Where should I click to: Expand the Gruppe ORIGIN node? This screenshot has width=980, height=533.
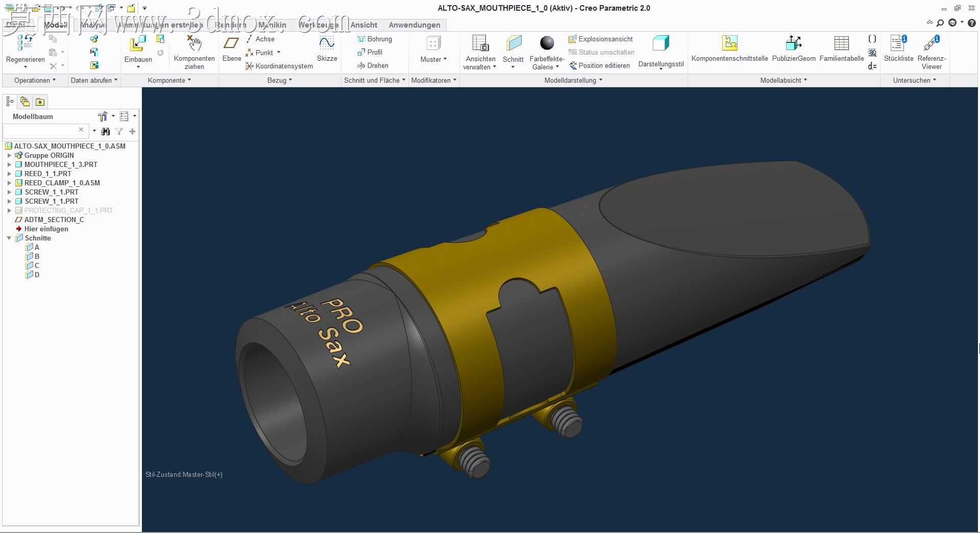pos(9,155)
